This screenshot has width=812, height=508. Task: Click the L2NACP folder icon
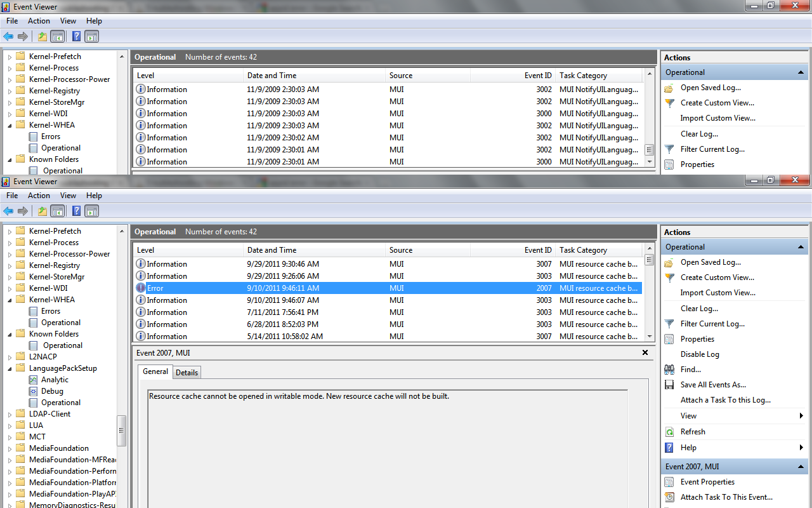click(x=20, y=357)
